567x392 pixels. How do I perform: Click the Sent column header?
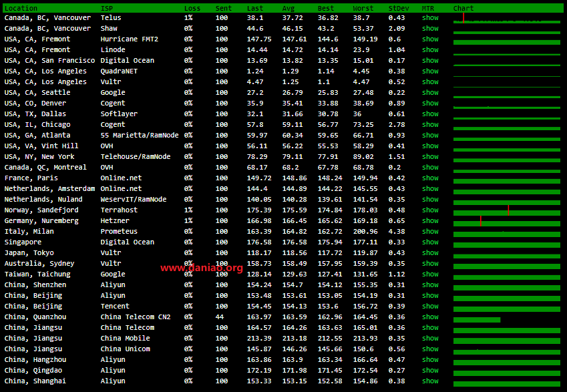[224, 8]
